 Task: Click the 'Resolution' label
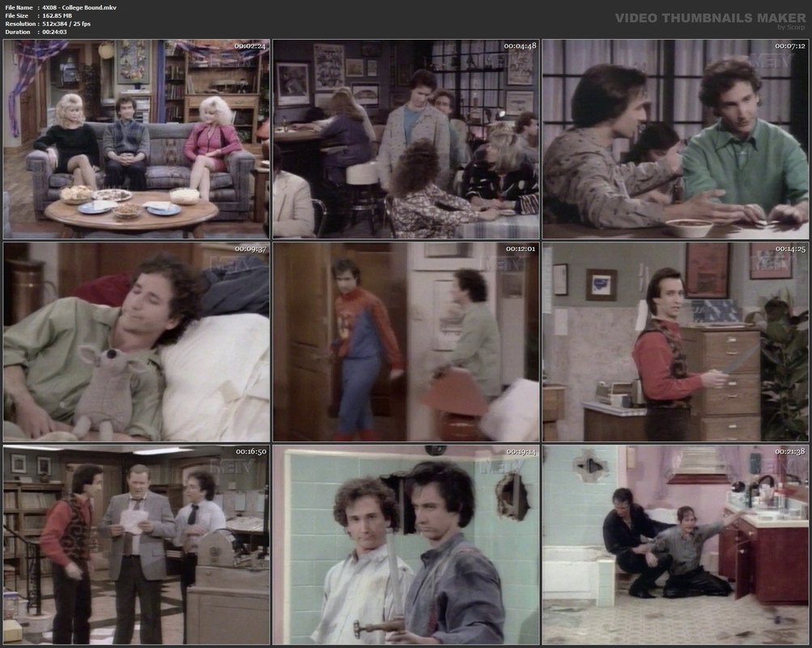(19, 23)
